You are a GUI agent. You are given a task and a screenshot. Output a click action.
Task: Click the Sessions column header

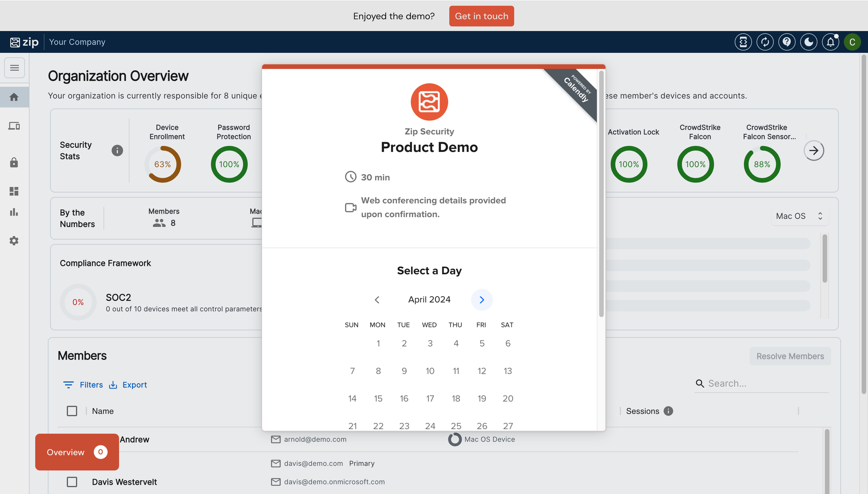click(x=642, y=411)
